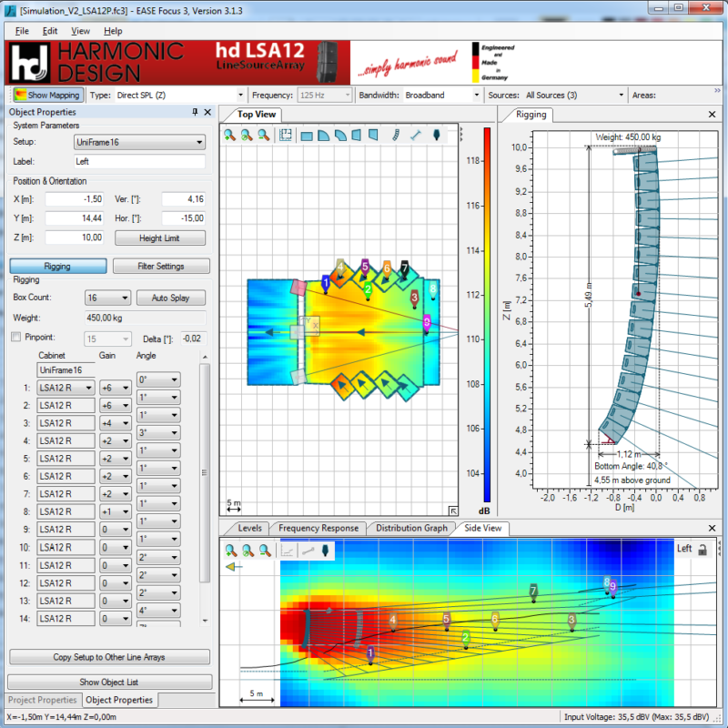Viewport: 728px width, 728px height.
Task: Enable the Pinpoint checkbox
Action: [x=15, y=338]
